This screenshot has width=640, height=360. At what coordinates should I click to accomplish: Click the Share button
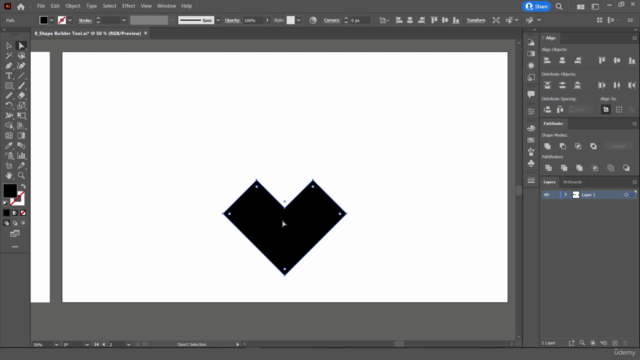(536, 7)
